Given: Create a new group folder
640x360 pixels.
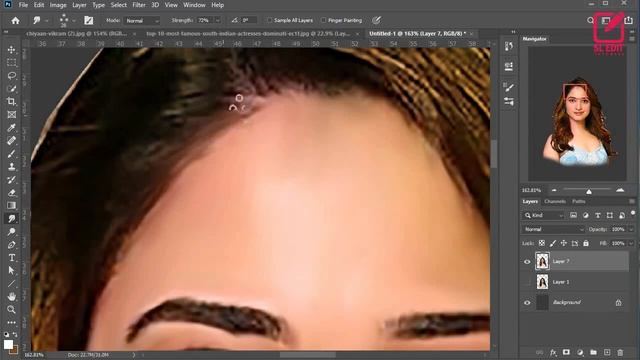Looking at the screenshot, I should 593,352.
